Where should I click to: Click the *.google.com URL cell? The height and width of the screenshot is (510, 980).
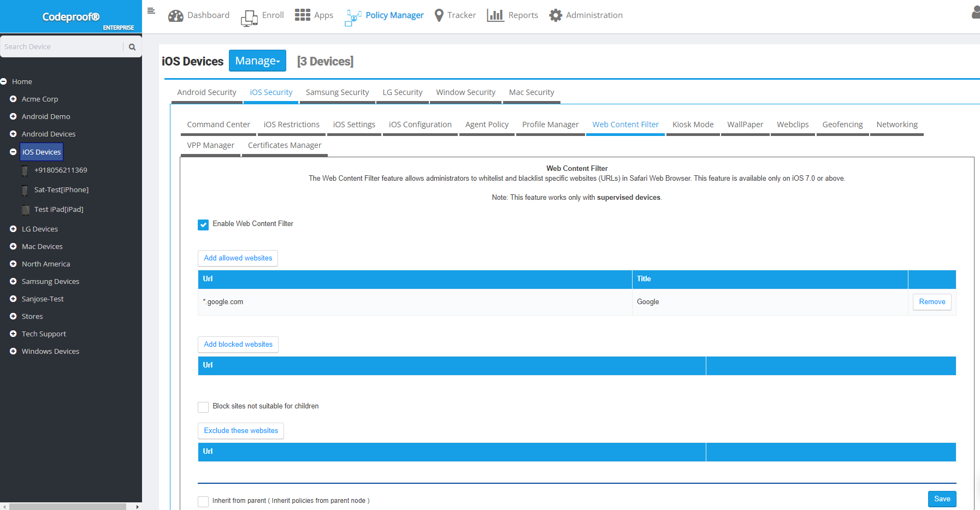(x=415, y=302)
